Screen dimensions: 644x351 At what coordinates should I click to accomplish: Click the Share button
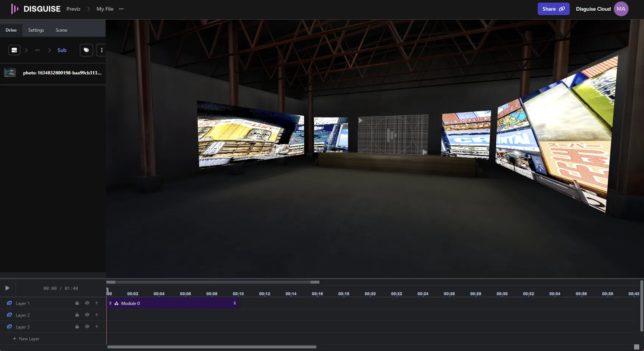coord(553,9)
